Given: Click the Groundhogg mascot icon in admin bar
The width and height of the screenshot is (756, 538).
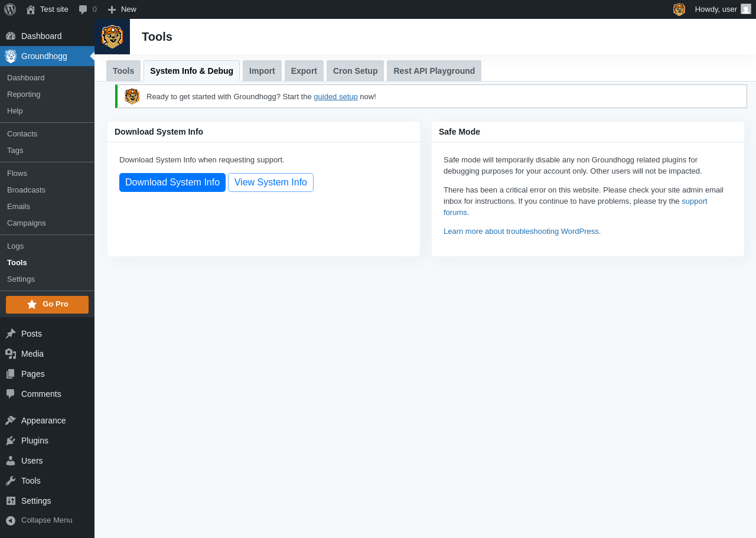Looking at the screenshot, I should click(x=679, y=9).
